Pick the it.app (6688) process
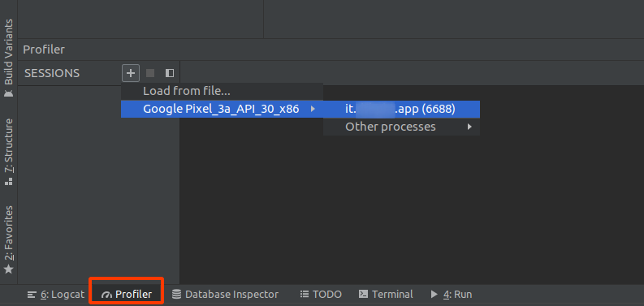 [401, 109]
